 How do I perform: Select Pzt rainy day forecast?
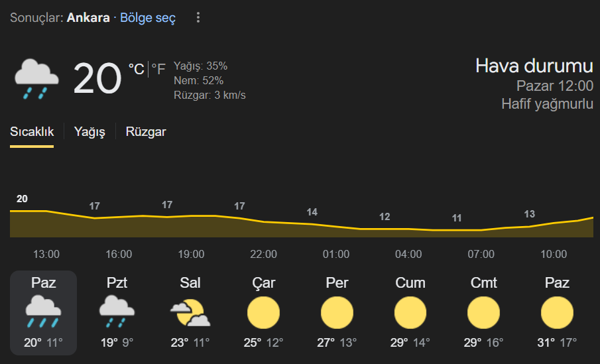117,313
